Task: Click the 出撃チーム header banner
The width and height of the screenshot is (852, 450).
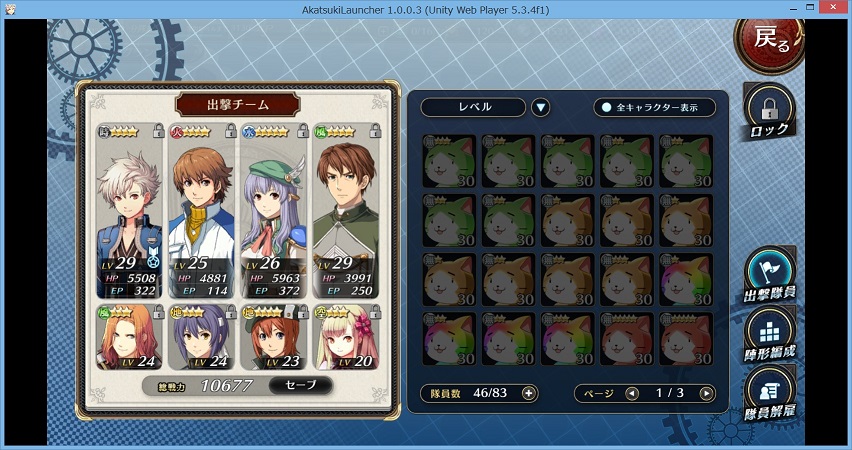Action: click(x=237, y=104)
